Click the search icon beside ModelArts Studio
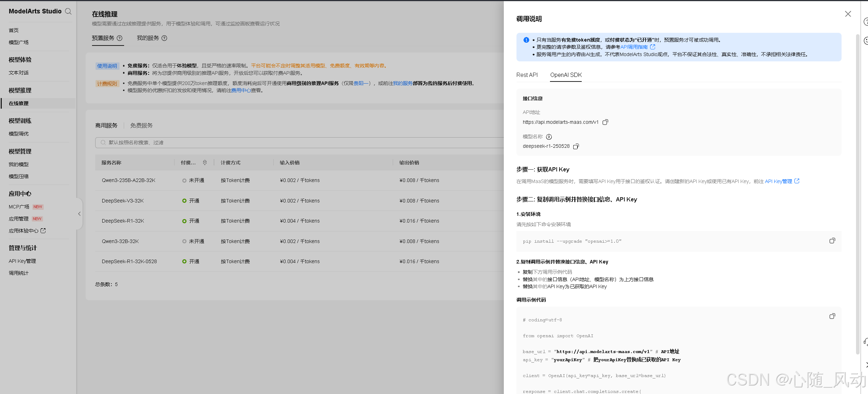This screenshot has height=394, width=868. (x=68, y=11)
